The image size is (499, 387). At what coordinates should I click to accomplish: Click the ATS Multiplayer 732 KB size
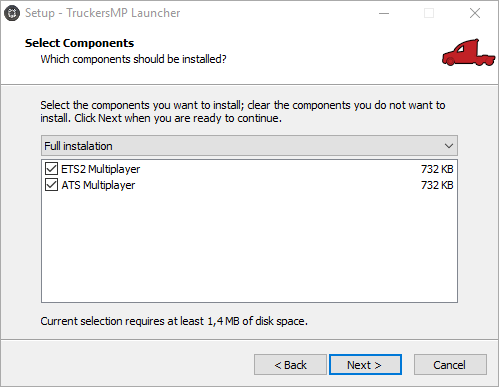[x=437, y=185]
